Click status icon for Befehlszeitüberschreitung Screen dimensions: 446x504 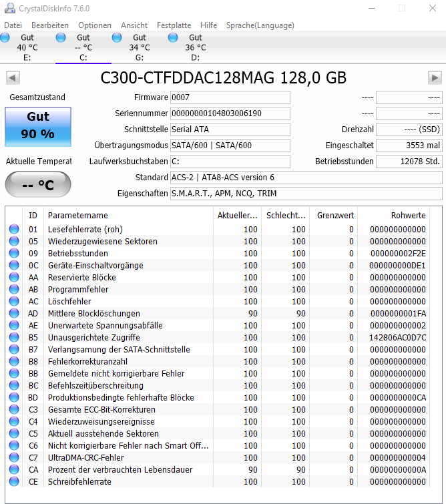(14, 385)
